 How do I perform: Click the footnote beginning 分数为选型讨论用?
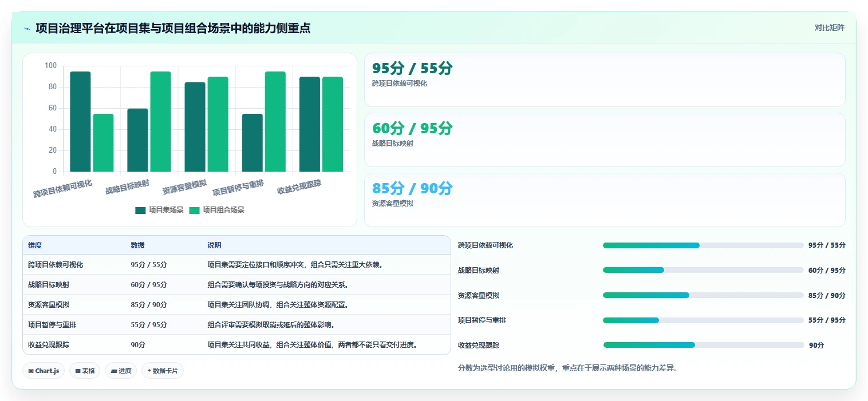(x=568, y=368)
